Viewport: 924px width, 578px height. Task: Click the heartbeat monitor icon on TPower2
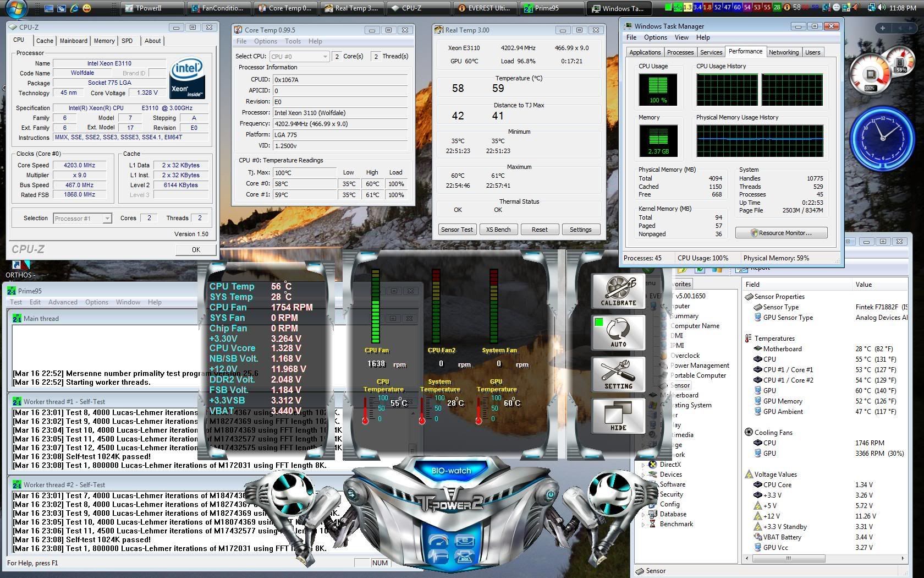point(438,557)
